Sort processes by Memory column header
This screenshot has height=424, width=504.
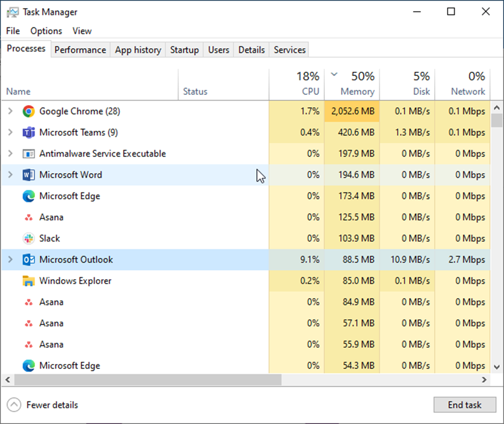coord(352,85)
